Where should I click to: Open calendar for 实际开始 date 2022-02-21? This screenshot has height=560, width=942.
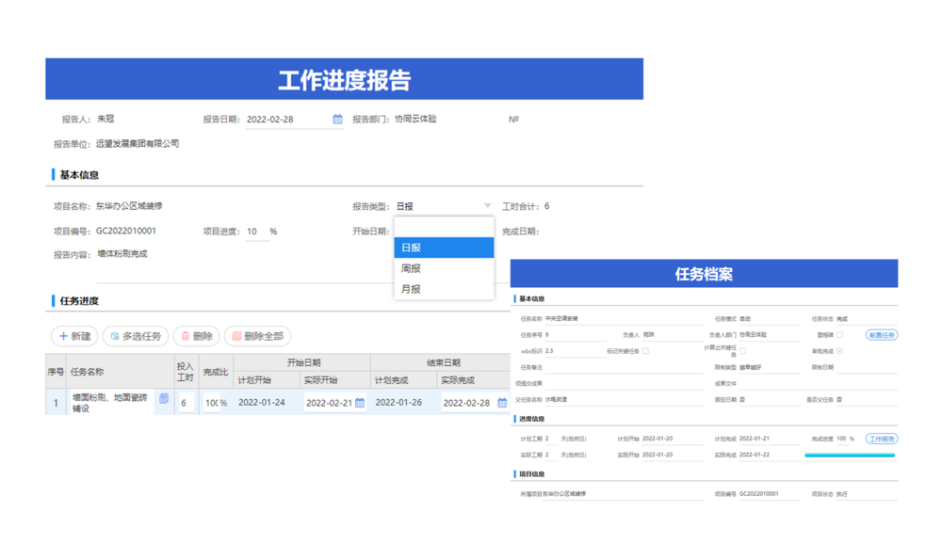click(x=360, y=401)
